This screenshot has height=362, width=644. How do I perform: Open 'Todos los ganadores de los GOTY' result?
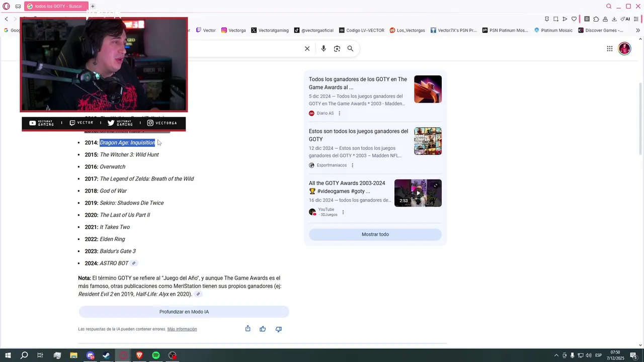pyautogui.click(x=358, y=83)
